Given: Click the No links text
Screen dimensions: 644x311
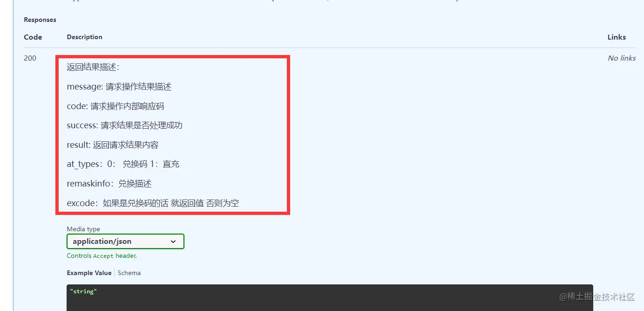Looking at the screenshot, I should click(622, 58).
